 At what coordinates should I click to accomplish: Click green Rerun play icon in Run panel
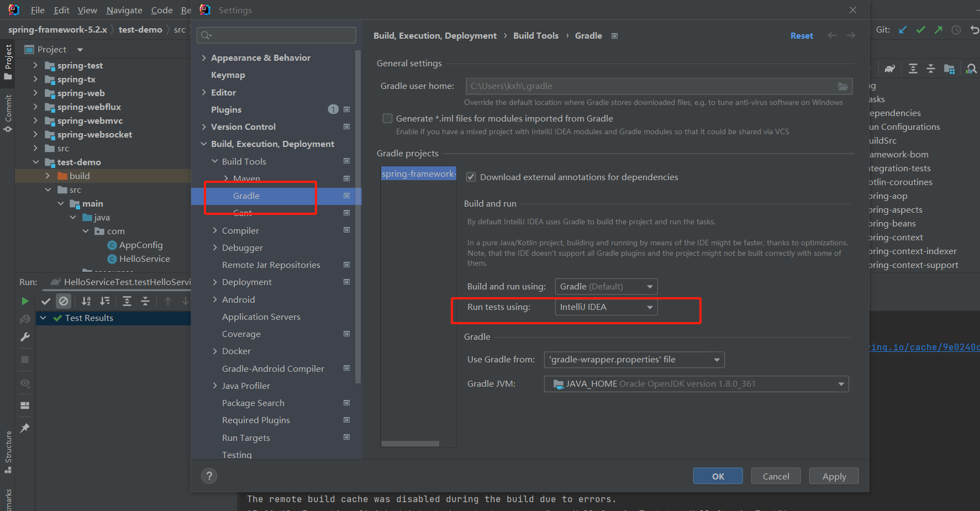coord(25,301)
